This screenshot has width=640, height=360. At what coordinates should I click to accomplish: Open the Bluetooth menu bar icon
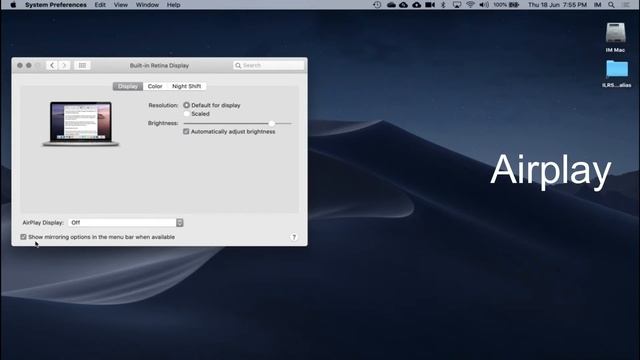(x=444, y=5)
